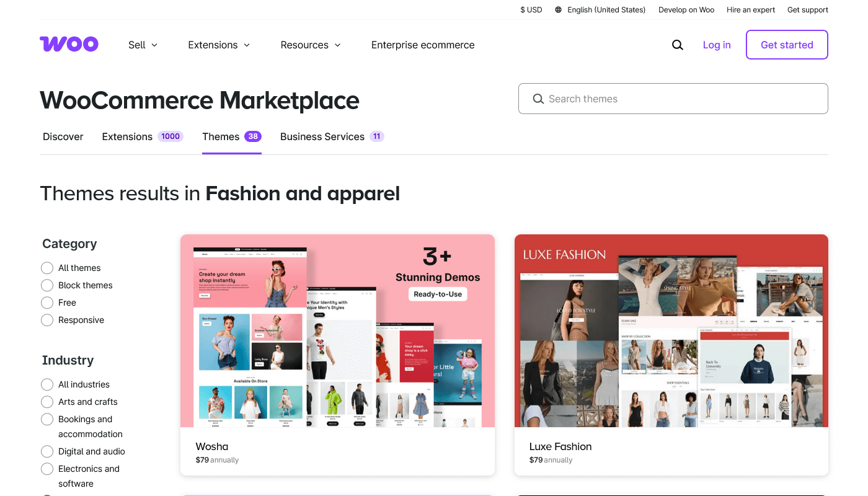Screen dimensions: 868x496
Task: Click the Get started button
Action: pyautogui.click(x=787, y=45)
